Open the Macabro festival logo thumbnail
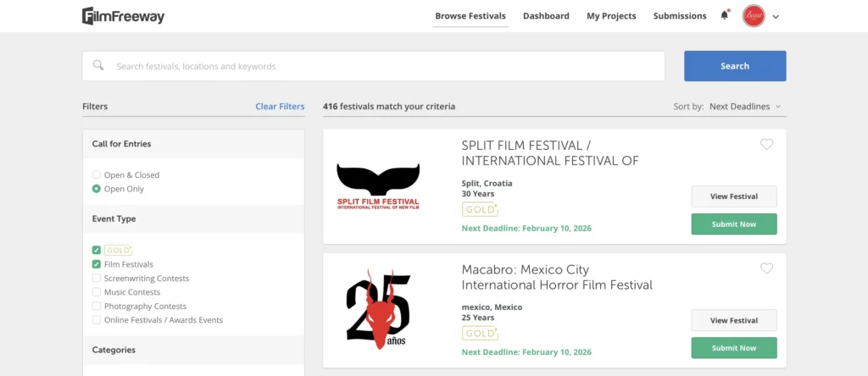The image size is (868, 376). [378, 311]
